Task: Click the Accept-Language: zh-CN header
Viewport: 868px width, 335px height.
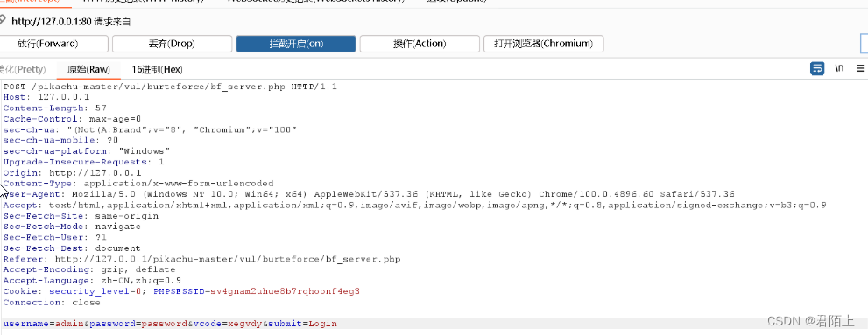Action: 92,280
